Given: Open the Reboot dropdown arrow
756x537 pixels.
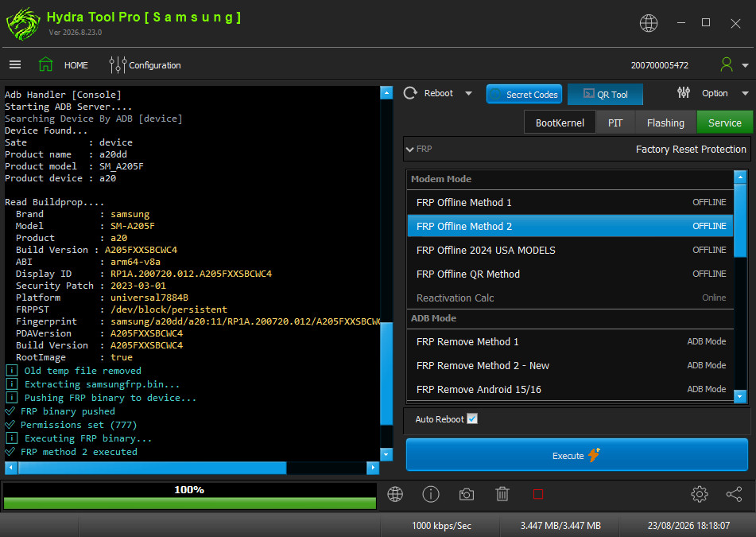Looking at the screenshot, I should 469,94.
